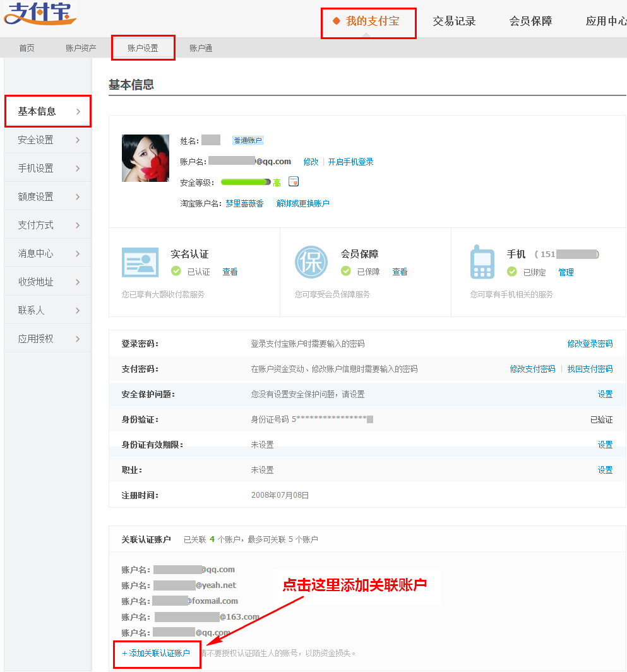Open the 交易记录 top tab

click(454, 21)
